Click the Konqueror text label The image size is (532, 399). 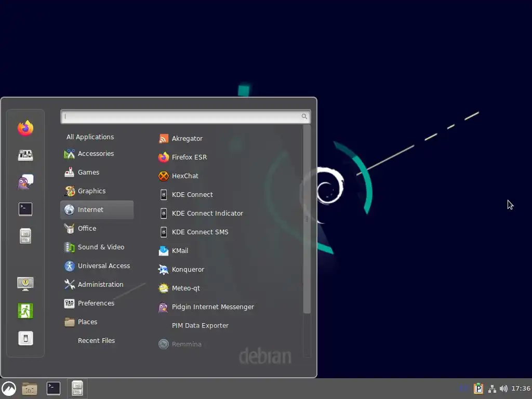(188, 270)
